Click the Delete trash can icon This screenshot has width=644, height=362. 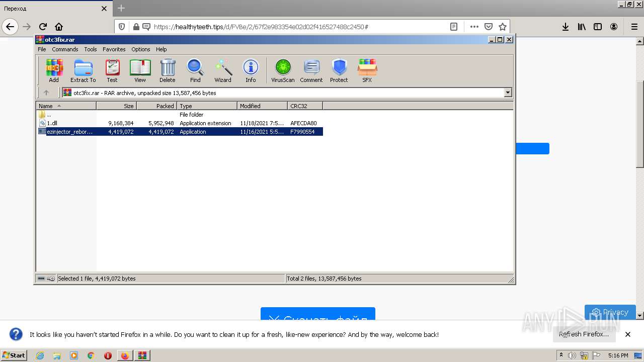(x=168, y=70)
